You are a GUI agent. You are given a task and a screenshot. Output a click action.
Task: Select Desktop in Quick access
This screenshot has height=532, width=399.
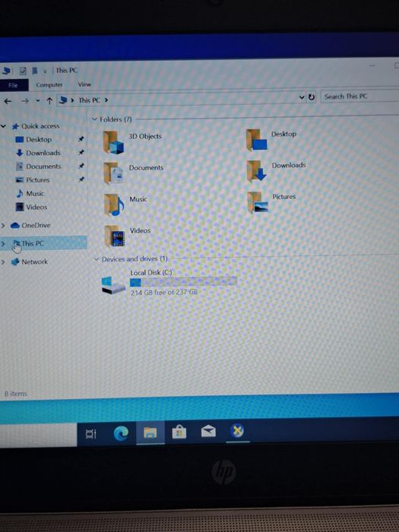(x=39, y=139)
